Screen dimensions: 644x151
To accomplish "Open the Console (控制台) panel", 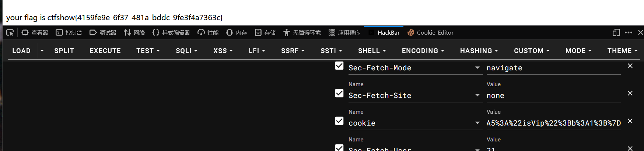I will point(69,32).
